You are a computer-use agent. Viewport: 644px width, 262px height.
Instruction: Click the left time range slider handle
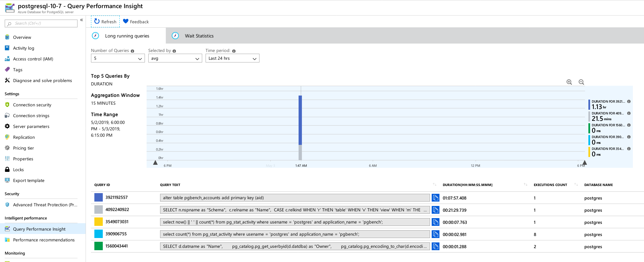155,163
